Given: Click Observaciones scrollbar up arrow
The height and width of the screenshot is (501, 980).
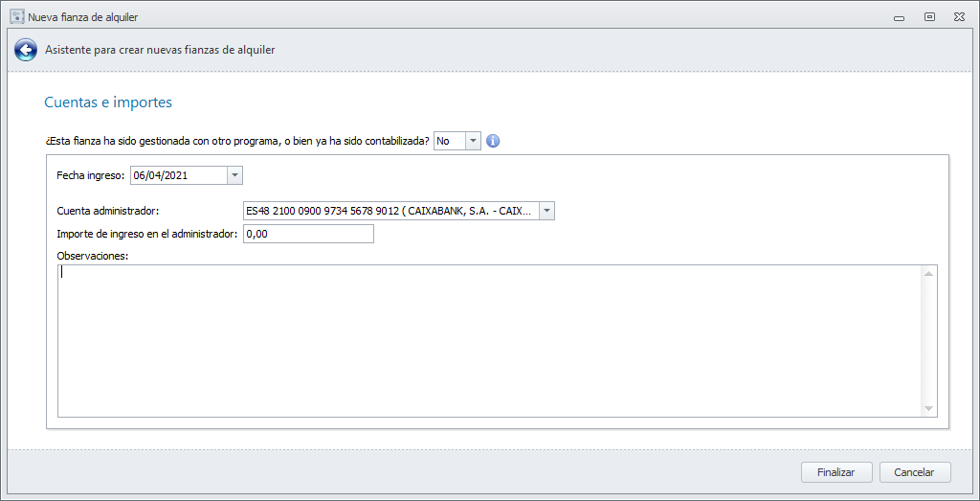Looking at the screenshot, I should (x=928, y=273).
